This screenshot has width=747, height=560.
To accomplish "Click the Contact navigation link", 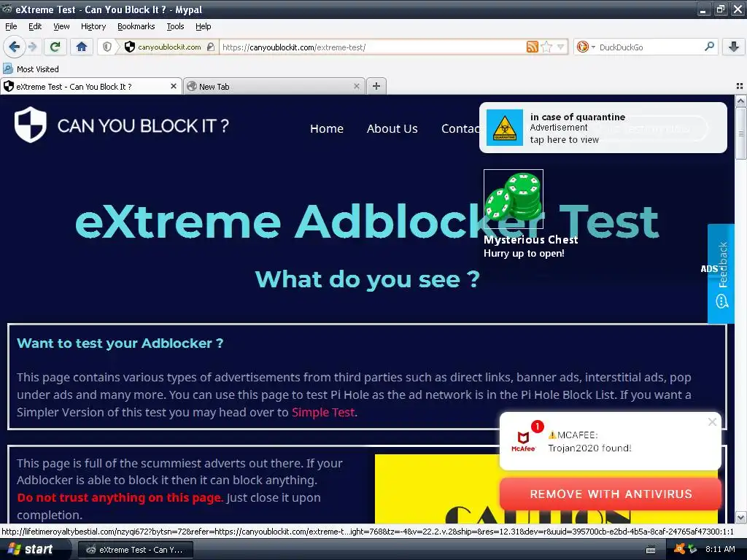I will click(460, 128).
